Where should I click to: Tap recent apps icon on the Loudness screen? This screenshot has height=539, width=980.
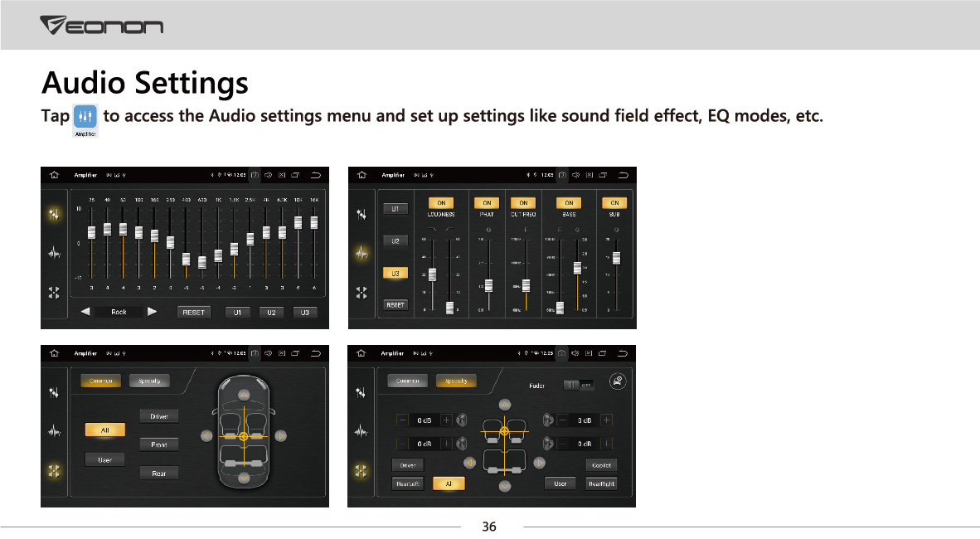(x=603, y=175)
